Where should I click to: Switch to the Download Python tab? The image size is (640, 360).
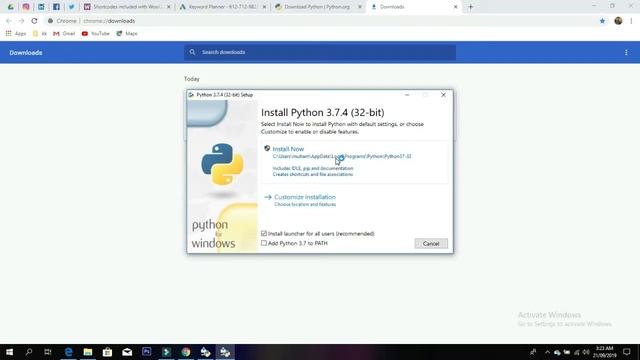click(x=318, y=7)
